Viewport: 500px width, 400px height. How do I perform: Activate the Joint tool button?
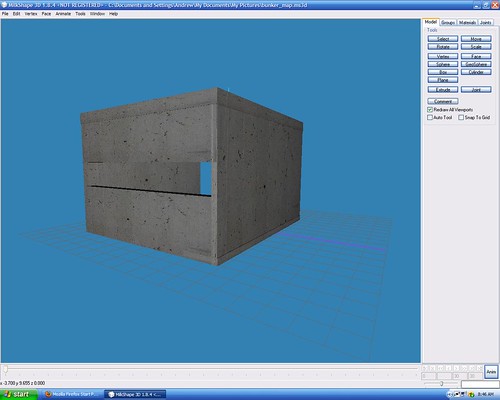(x=476, y=90)
